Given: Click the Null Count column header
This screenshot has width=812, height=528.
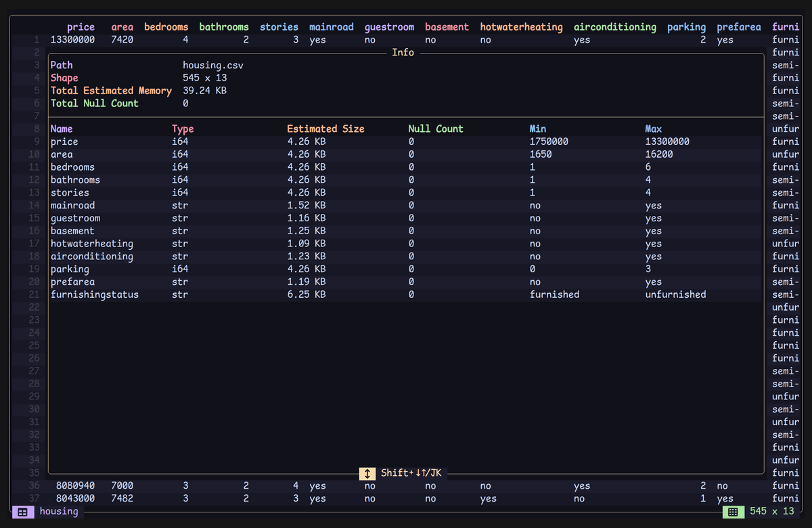Looking at the screenshot, I should [436, 129].
